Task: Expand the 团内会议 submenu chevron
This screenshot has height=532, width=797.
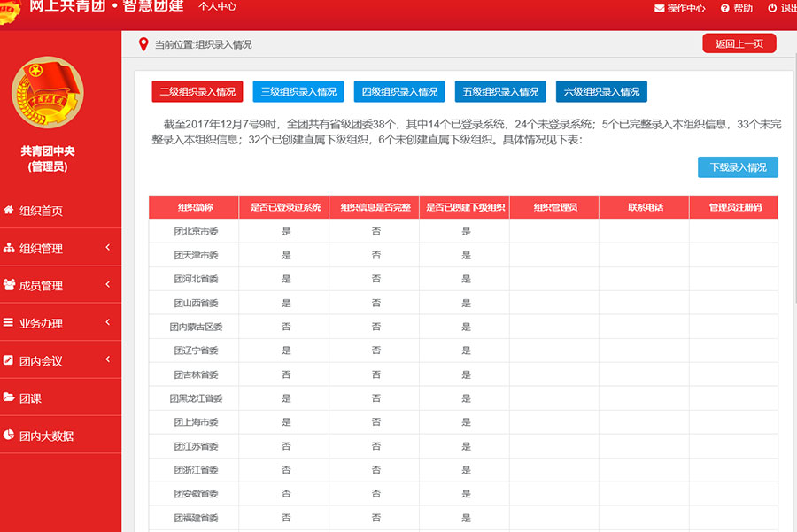Action: click(x=107, y=360)
